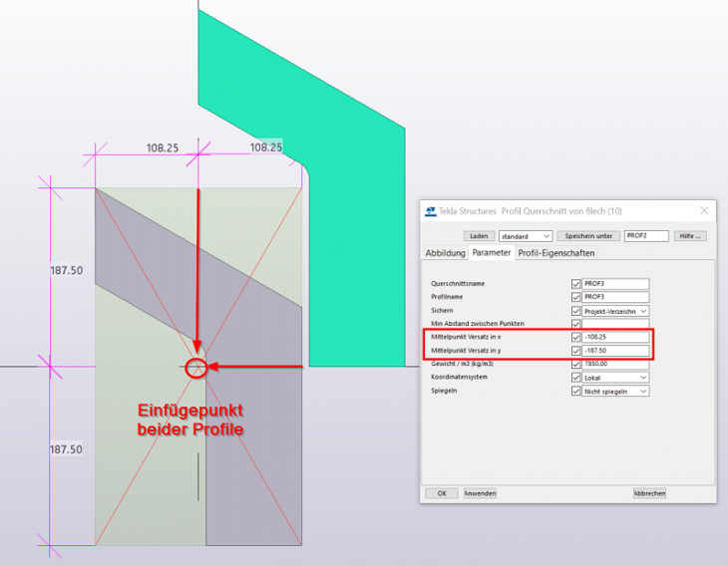Toggle the Querschnittsname checkbox
This screenshot has height=566, width=728.
[575, 283]
